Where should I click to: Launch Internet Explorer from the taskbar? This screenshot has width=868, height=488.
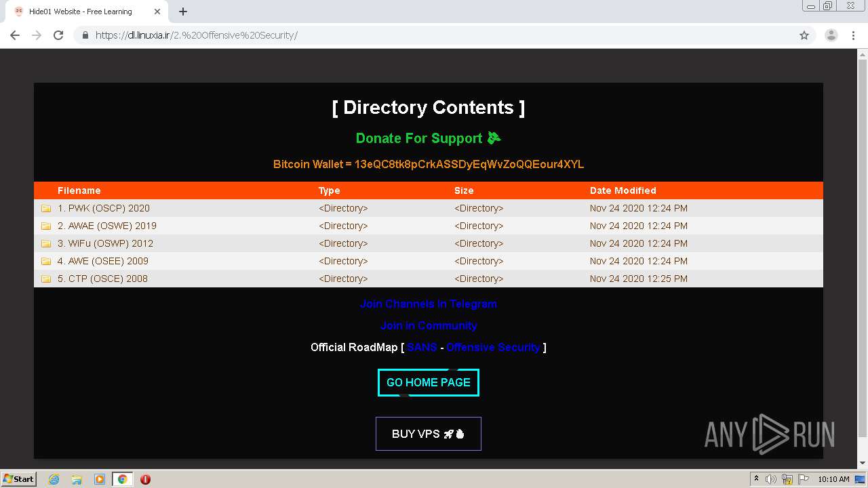54,479
